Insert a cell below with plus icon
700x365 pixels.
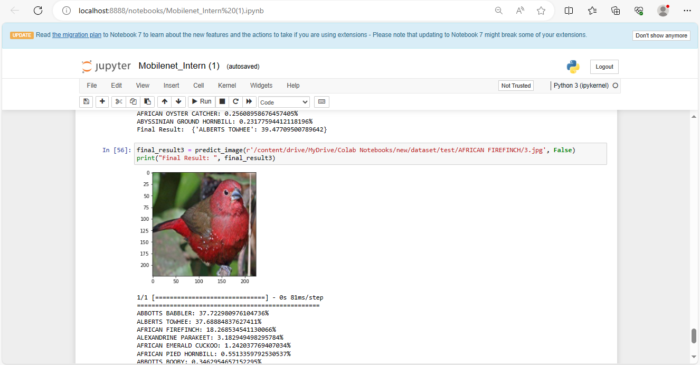point(102,102)
